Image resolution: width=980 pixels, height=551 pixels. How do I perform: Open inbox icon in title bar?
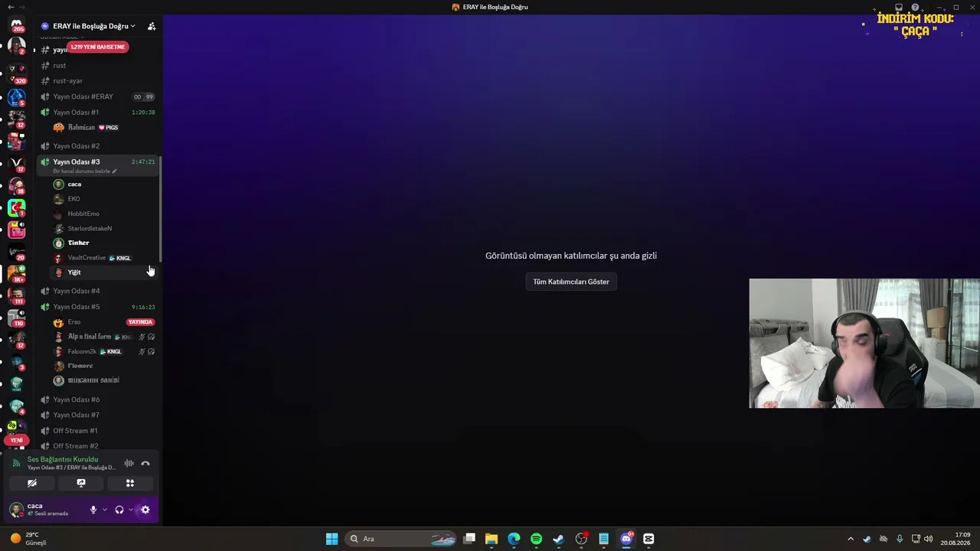coord(899,7)
